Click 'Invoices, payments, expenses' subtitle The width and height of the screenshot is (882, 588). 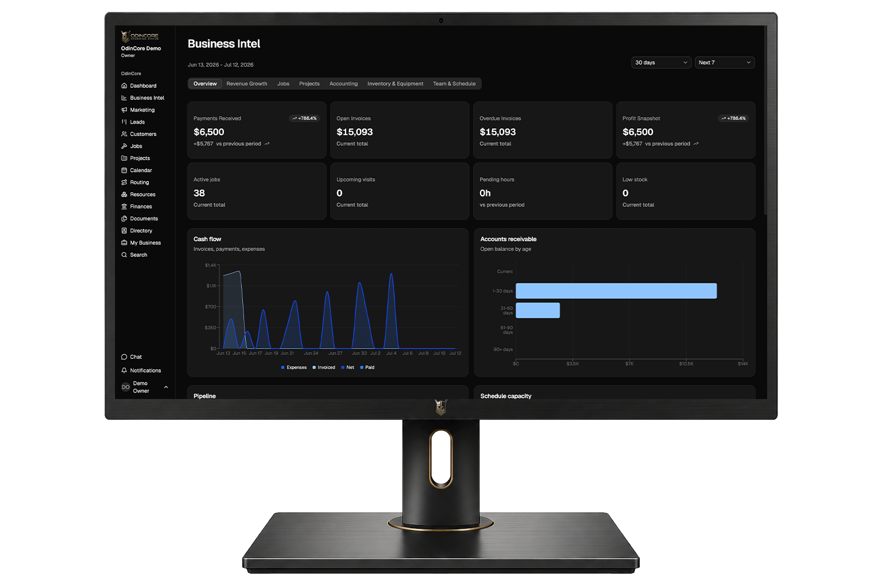[229, 249]
